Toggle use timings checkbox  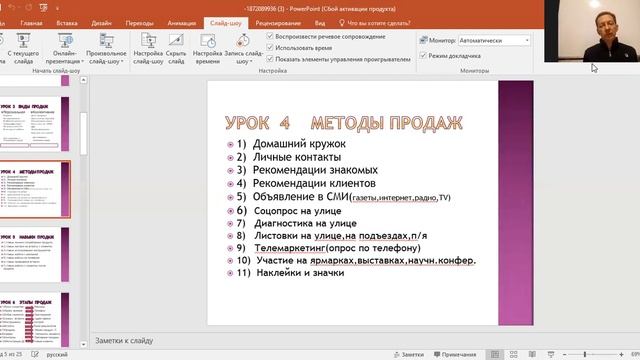pyautogui.click(x=270, y=48)
